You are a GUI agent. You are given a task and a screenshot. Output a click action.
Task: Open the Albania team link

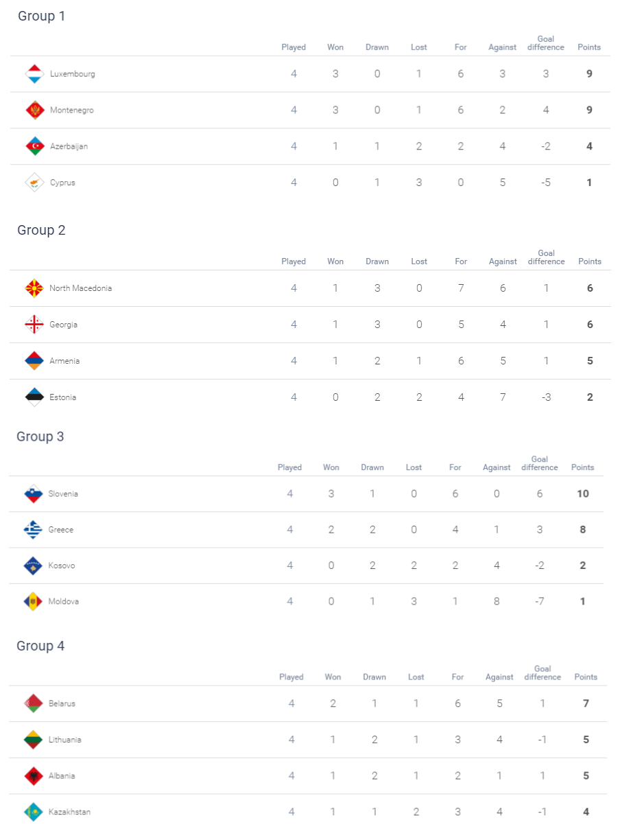tap(62, 776)
